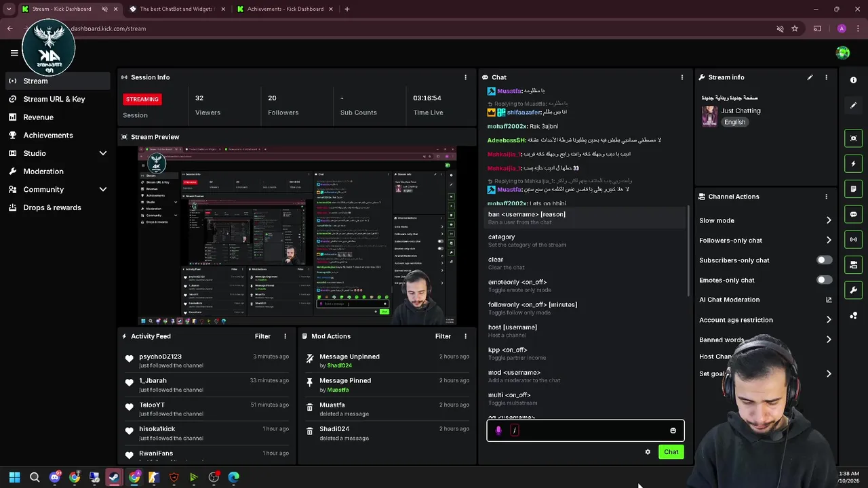Screen dimensions: 868x488
Task: Open Set goal chevron
Action: click(829, 373)
